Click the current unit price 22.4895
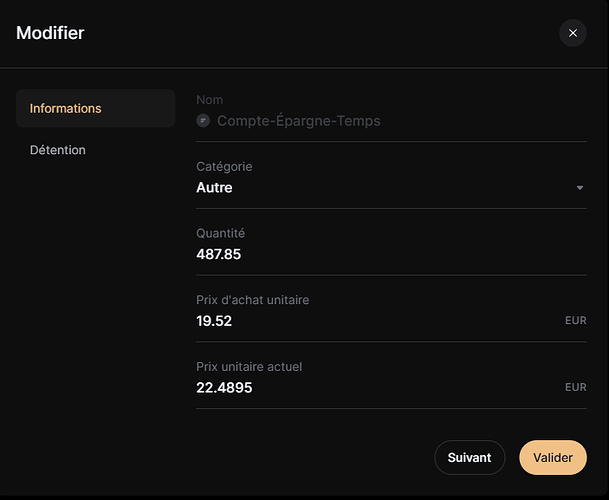Screen dimensions: 609x500 (x=224, y=388)
